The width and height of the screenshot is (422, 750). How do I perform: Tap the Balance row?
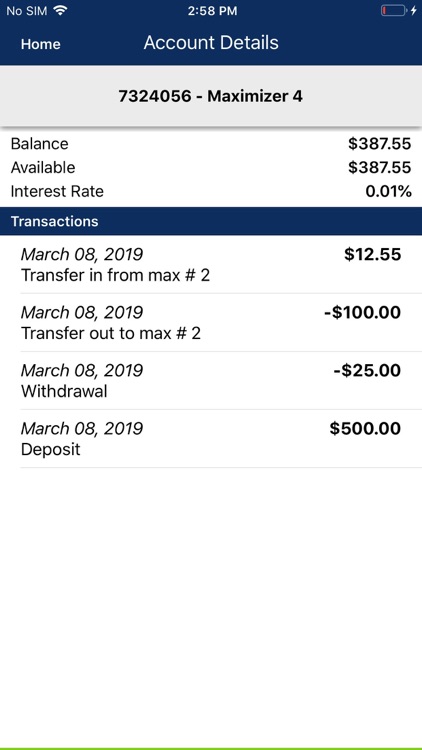coord(211,143)
